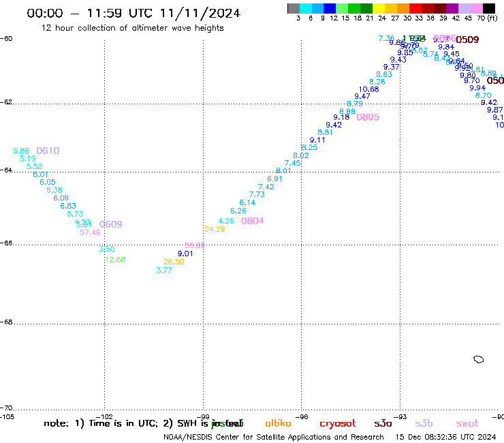
Task: Click the wave height value '3.77'
Action: [164, 271]
